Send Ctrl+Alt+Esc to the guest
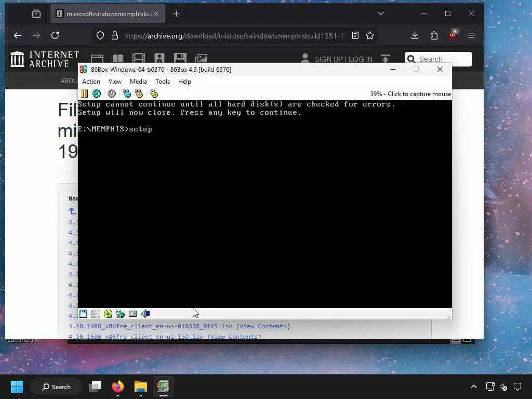 coord(139,94)
